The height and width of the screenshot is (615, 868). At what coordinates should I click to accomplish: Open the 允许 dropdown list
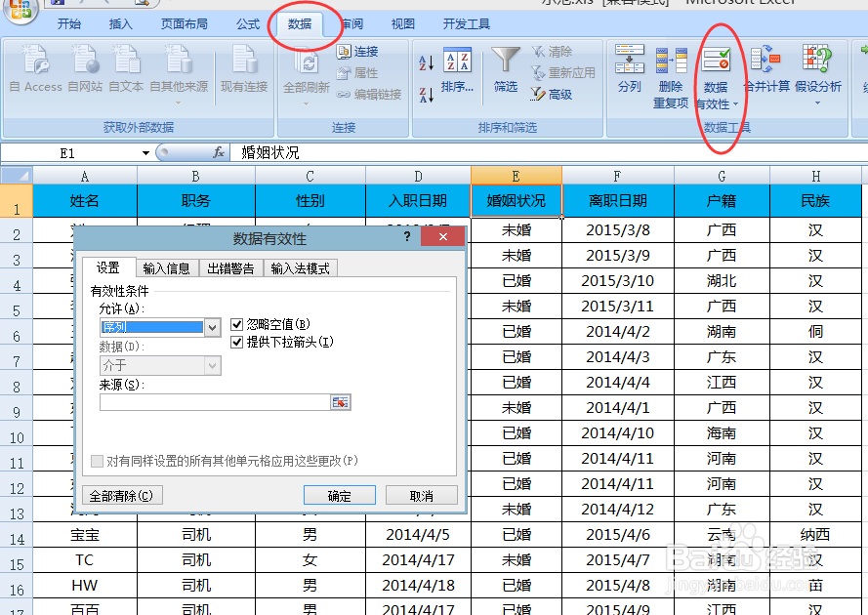[212, 328]
